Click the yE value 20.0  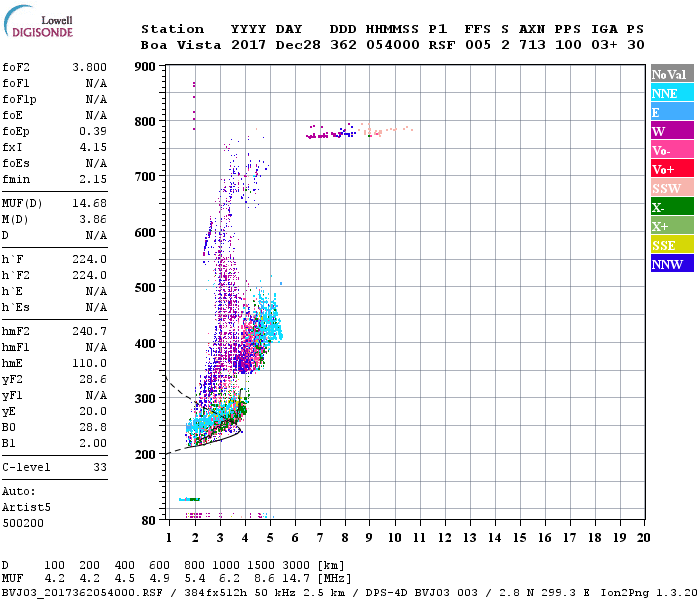click(93, 411)
